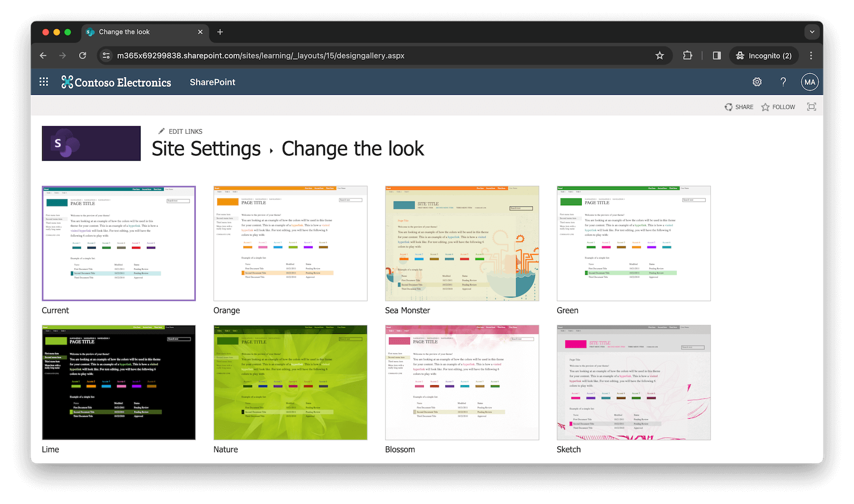Open the Help question mark icon
This screenshot has height=504, width=854.
[x=783, y=82]
